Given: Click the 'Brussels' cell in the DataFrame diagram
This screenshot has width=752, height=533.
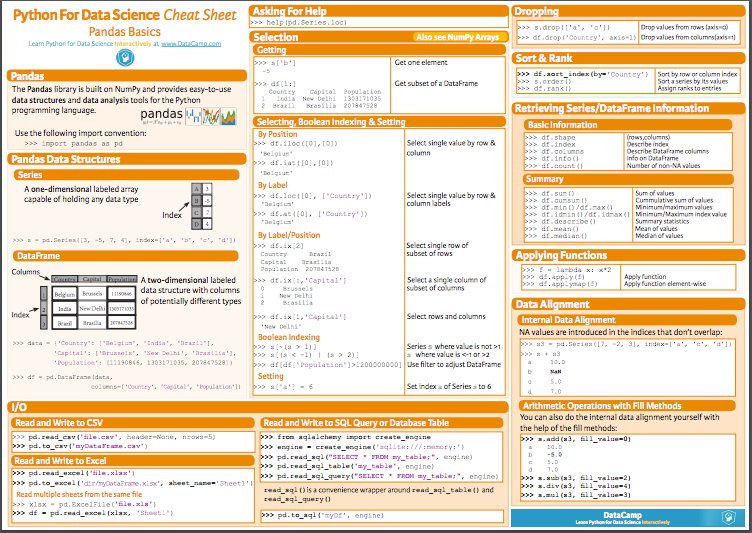Looking at the screenshot, I should point(92,294).
